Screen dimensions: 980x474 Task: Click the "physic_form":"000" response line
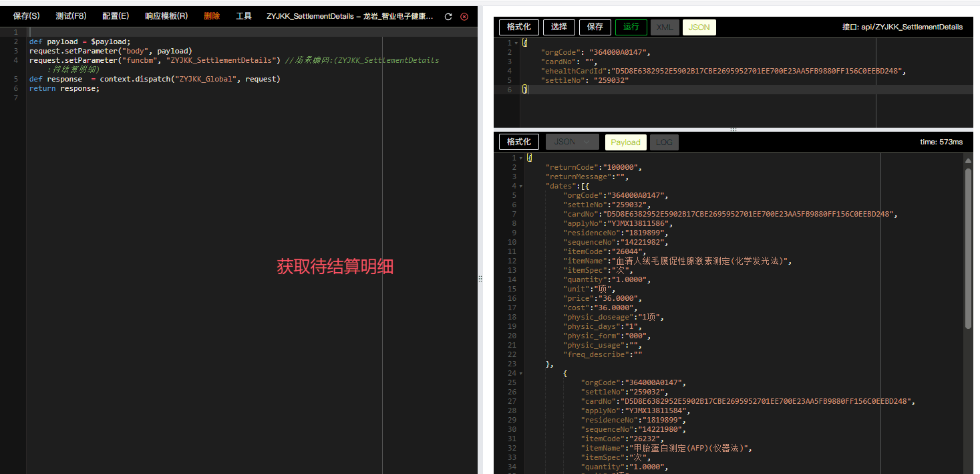607,336
